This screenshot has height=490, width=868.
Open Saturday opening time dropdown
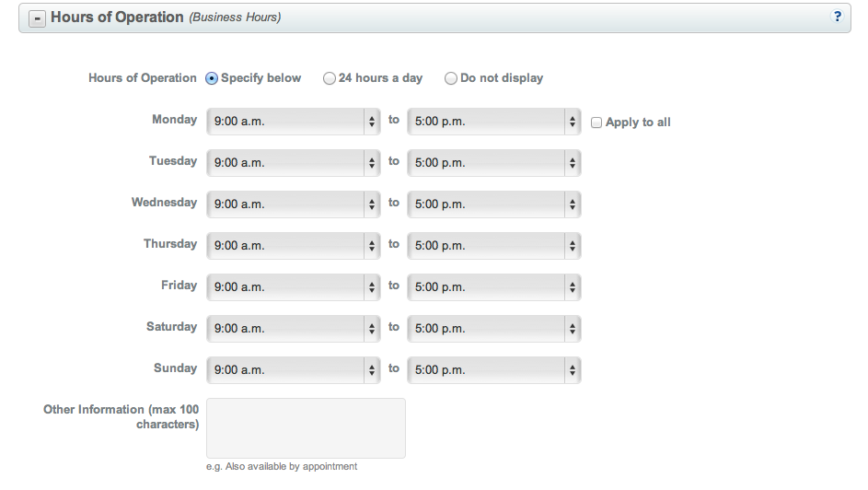click(294, 329)
